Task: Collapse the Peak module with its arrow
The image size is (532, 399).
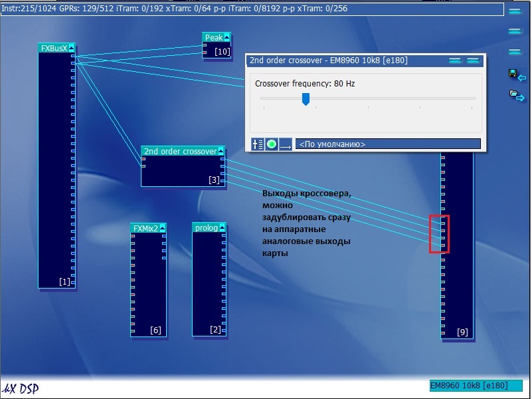Action: click(x=226, y=37)
